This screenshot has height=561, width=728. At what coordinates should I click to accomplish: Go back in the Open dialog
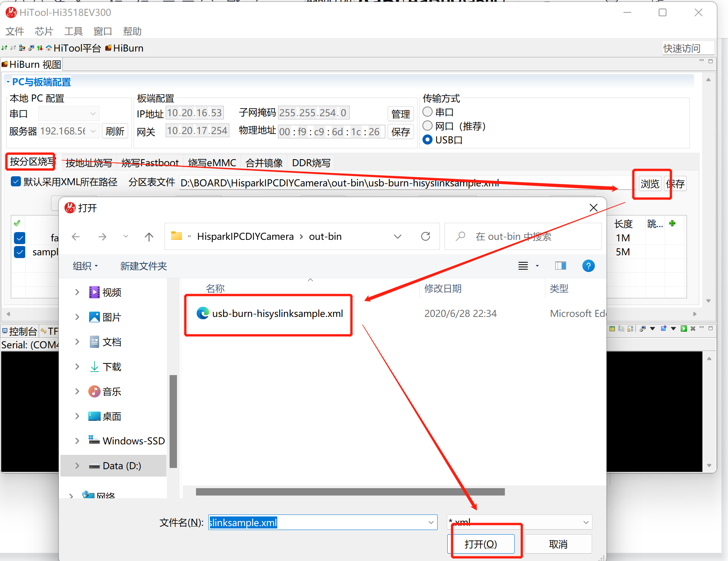tap(76, 236)
